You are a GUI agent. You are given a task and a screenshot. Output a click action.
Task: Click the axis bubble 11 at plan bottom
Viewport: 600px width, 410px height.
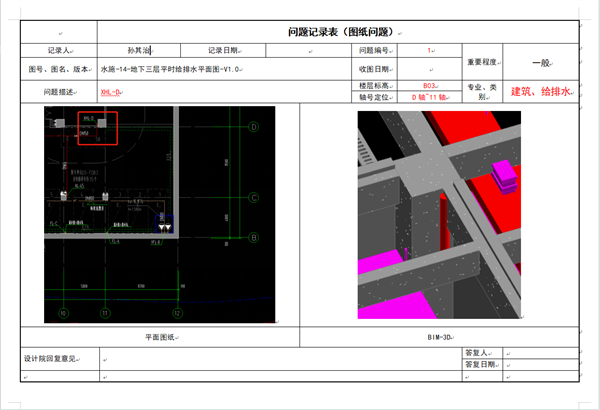click(x=104, y=313)
